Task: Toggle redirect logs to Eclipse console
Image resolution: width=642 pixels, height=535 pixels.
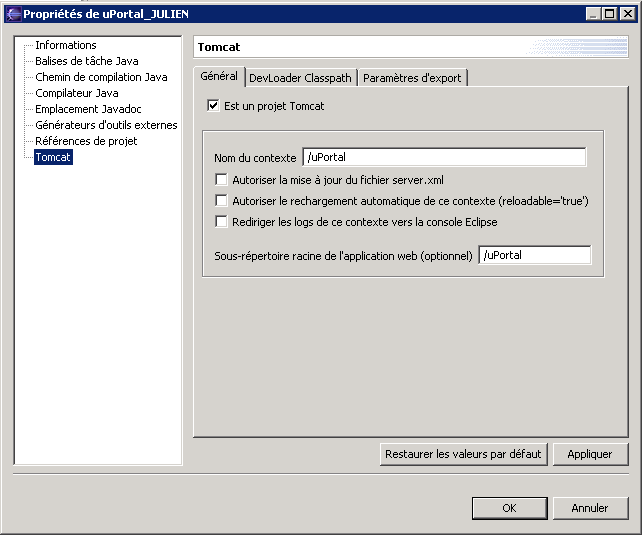Action: pos(222,221)
